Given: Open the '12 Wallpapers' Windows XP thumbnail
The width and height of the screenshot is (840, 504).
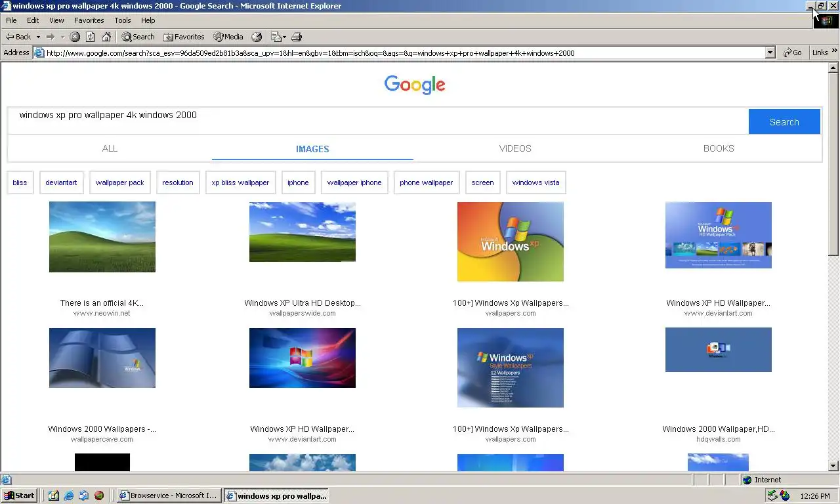Looking at the screenshot, I should coord(511,367).
